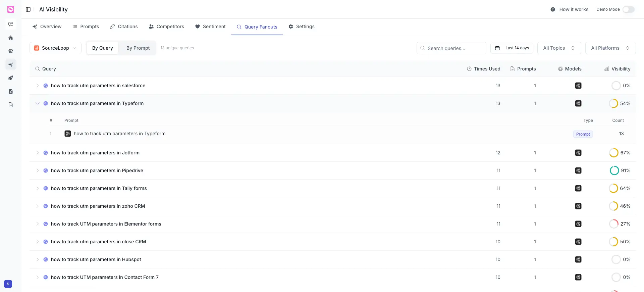Sort by Models column header

pyautogui.click(x=570, y=69)
